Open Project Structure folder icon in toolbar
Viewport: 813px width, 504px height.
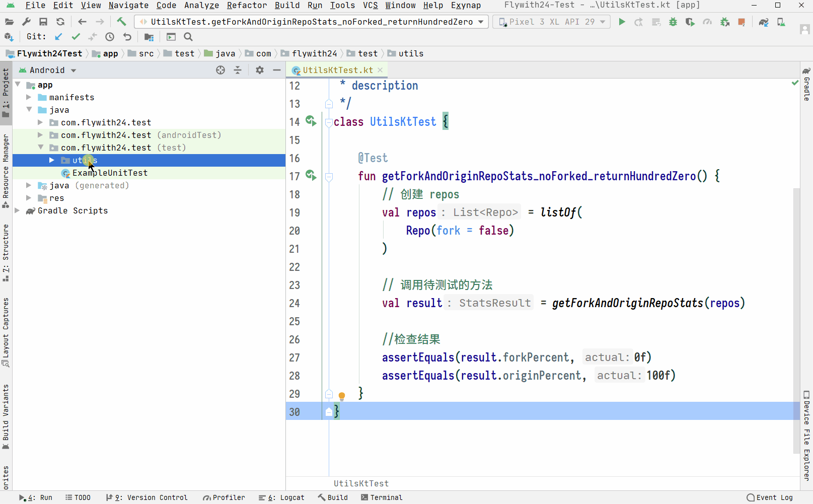(x=149, y=37)
